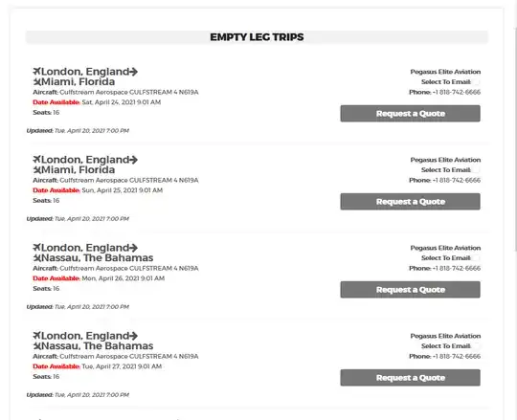Click right arrow icon on April 24 trip

point(133,72)
